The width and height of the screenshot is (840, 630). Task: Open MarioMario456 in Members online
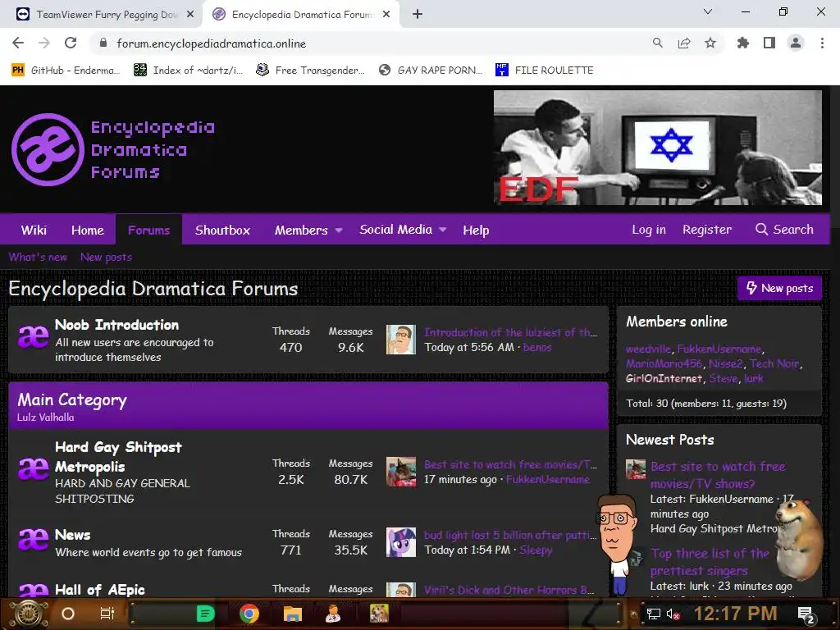click(x=664, y=363)
